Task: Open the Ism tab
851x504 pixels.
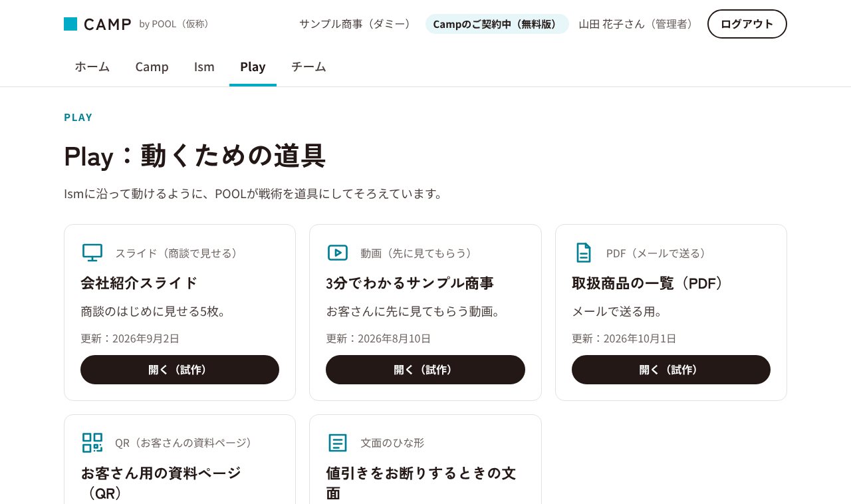Action: [x=204, y=66]
